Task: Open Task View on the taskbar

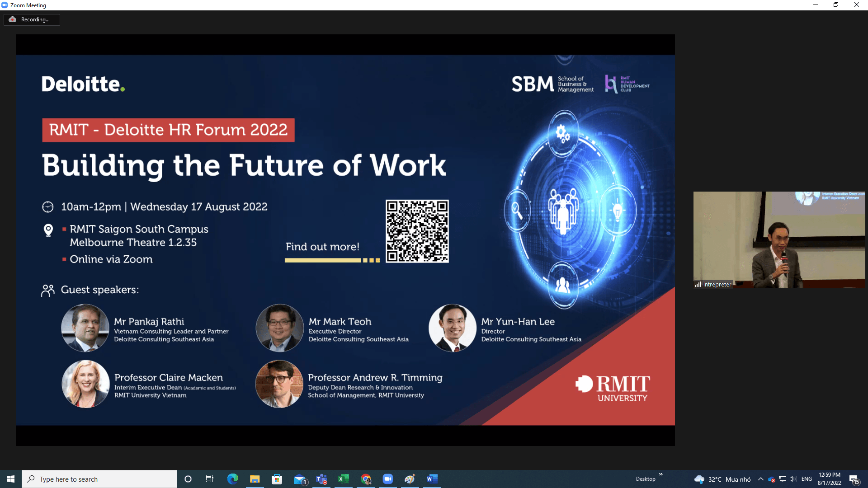Action: point(210,479)
